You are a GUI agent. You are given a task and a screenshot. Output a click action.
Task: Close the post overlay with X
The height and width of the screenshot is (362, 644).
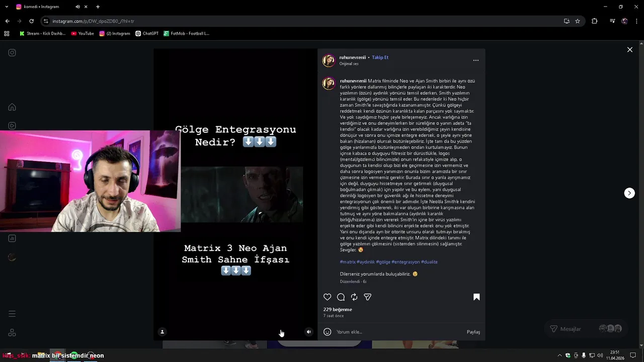point(629,50)
